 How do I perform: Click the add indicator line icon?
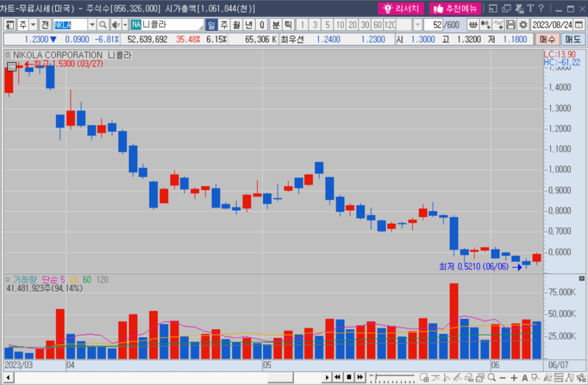(498, 25)
